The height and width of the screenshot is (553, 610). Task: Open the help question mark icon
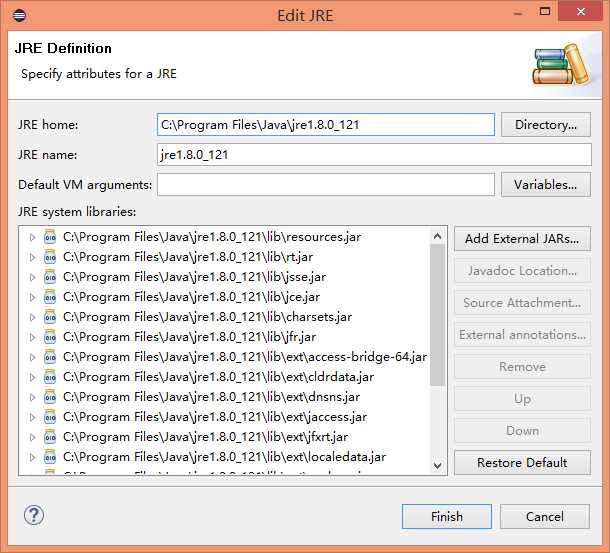click(34, 516)
